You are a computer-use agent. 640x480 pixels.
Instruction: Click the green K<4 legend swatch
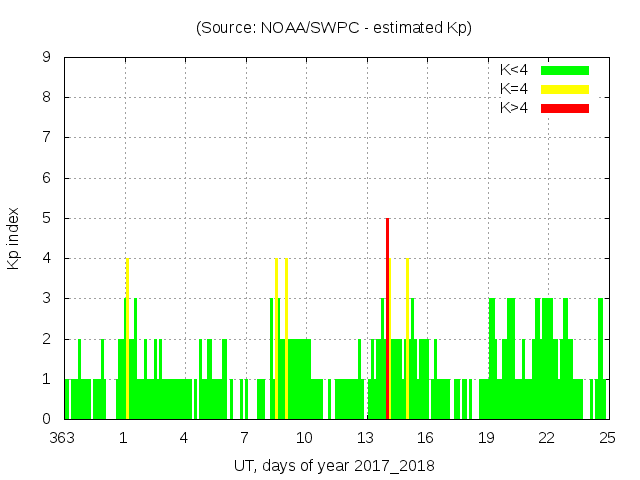coord(565,70)
